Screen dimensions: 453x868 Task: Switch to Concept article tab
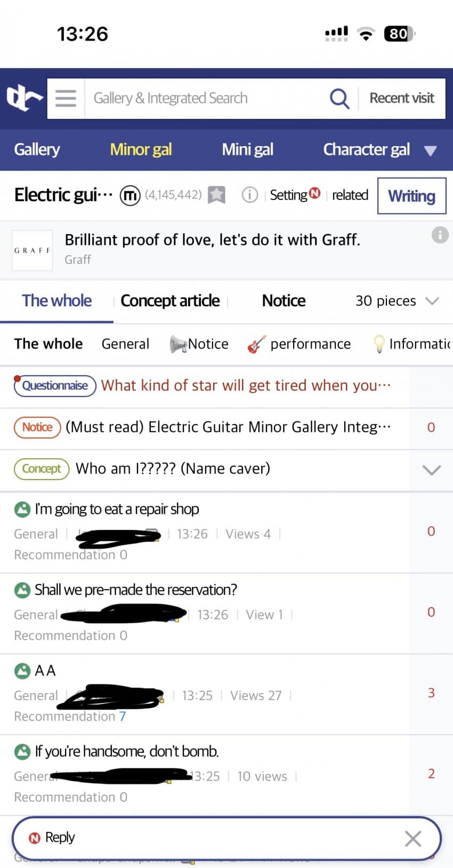click(x=170, y=301)
